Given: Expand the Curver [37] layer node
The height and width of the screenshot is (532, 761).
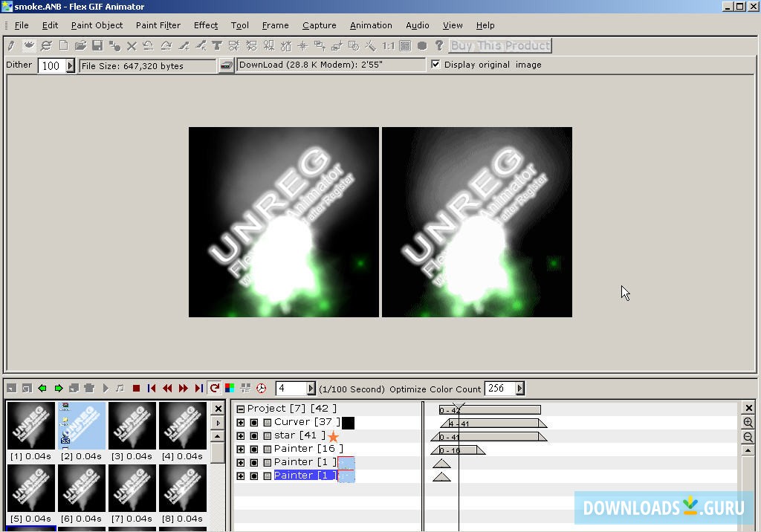Looking at the screenshot, I should click(240, 423).
